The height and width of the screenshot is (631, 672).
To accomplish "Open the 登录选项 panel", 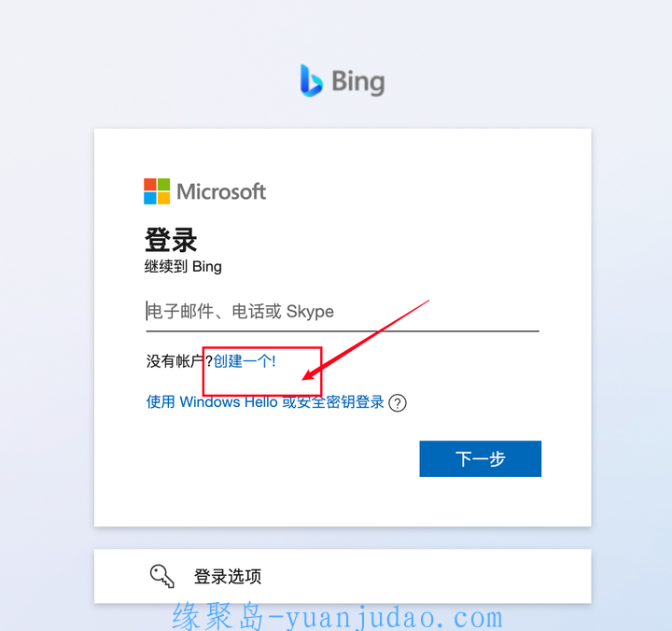I will 343,576.
